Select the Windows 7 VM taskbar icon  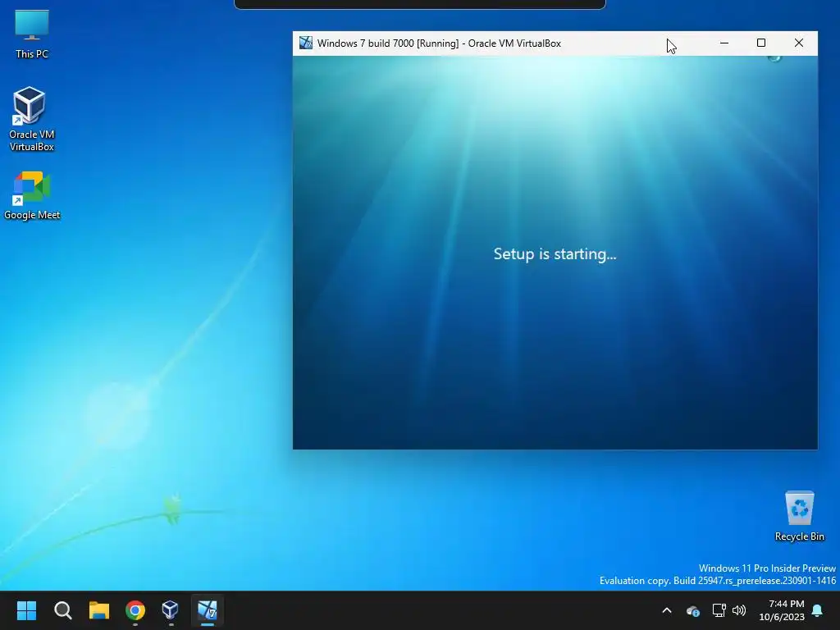[x=208, y=610]
